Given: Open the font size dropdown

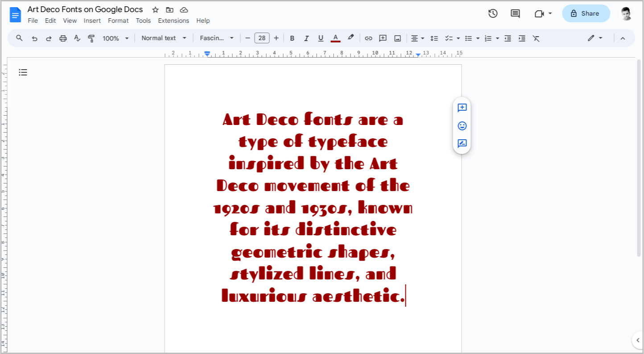Looking at the screenshot, I should (x=262, y=38).
